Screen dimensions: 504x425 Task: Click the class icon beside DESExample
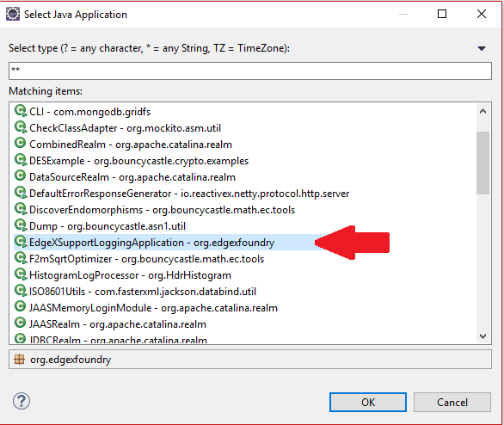pos(21,160)
